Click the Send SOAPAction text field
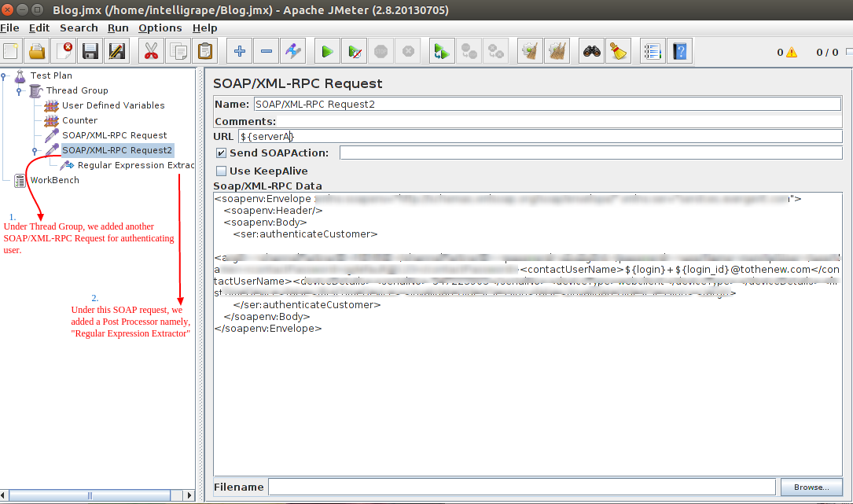The image size is (853, 504). 590,153
